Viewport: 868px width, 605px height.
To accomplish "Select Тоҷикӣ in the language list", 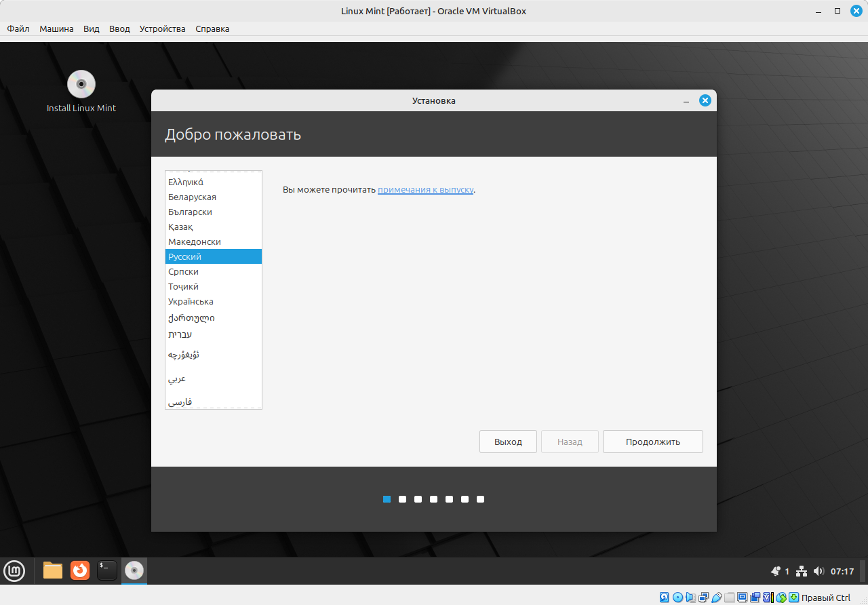I will pyautogui.click(x=214, y=286).
